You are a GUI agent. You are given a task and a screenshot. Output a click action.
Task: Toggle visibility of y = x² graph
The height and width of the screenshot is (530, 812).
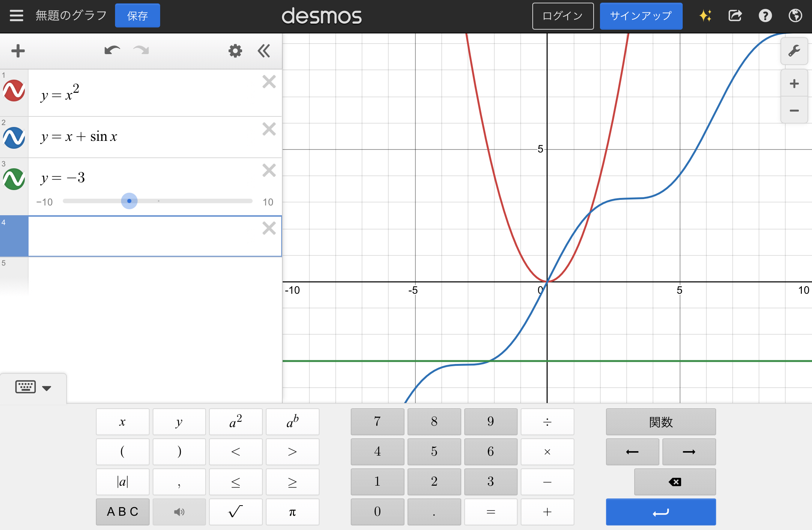tap(14, 91)
